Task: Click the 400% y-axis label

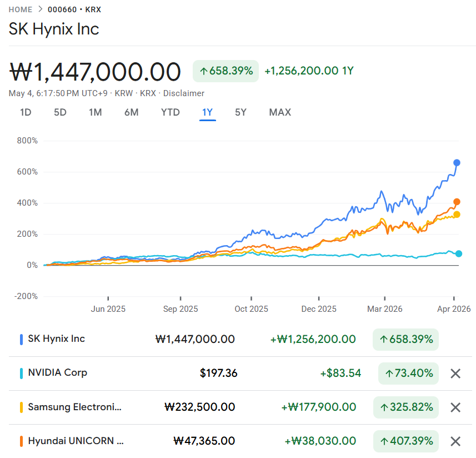Action: coord(27,203)
